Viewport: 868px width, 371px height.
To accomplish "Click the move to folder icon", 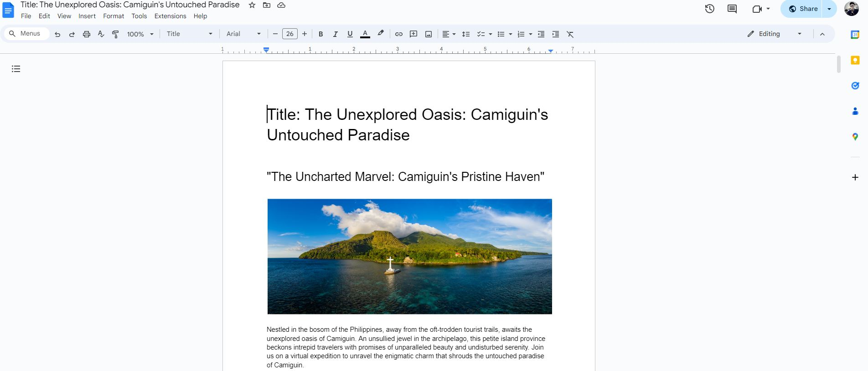I will pyautogui.click(x=267, y=5).
